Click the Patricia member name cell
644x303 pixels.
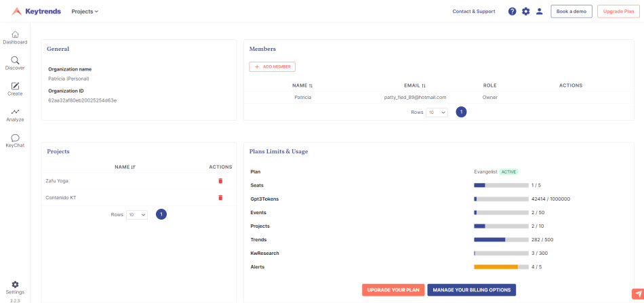303,98
